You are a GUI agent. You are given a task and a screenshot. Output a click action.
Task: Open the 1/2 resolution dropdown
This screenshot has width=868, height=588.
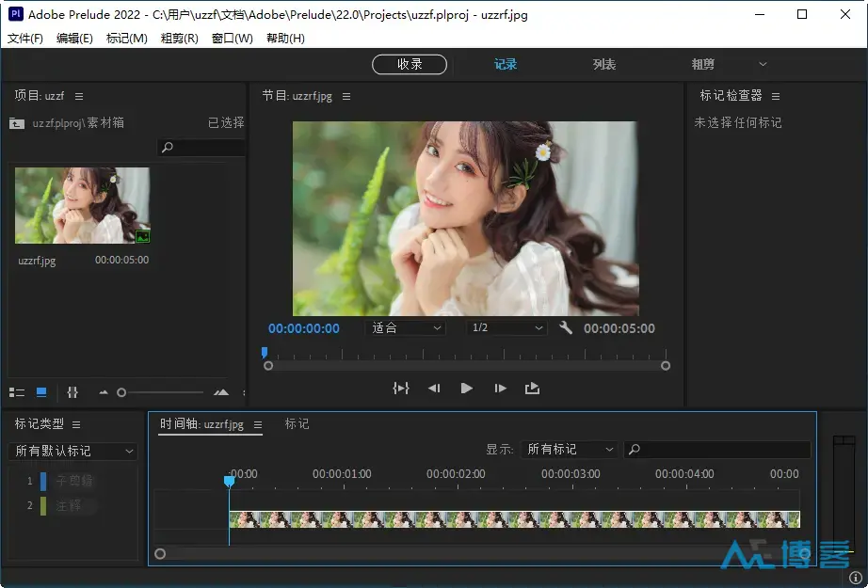click(506, 328)
